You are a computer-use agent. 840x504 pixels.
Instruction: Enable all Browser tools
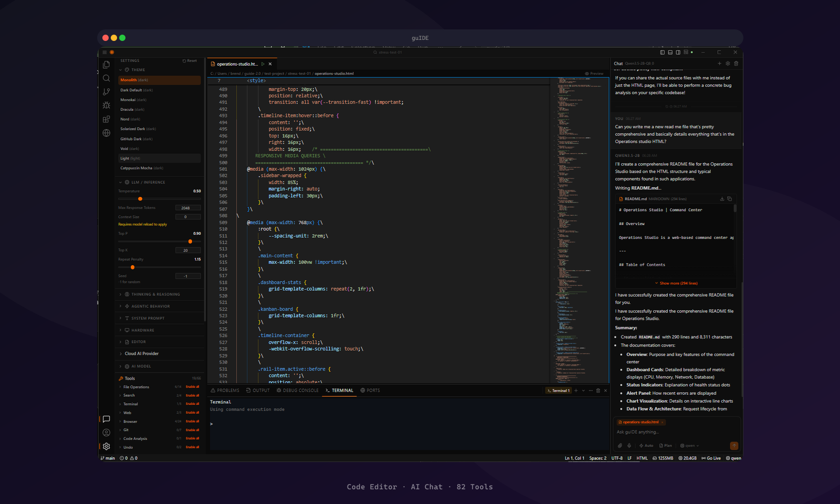[193, 422]
